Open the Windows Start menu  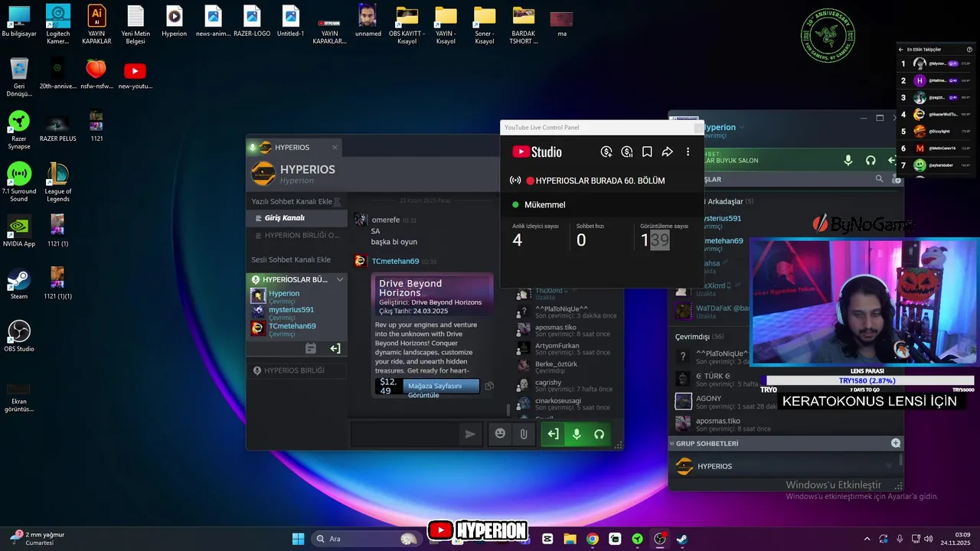pos(298,539)
